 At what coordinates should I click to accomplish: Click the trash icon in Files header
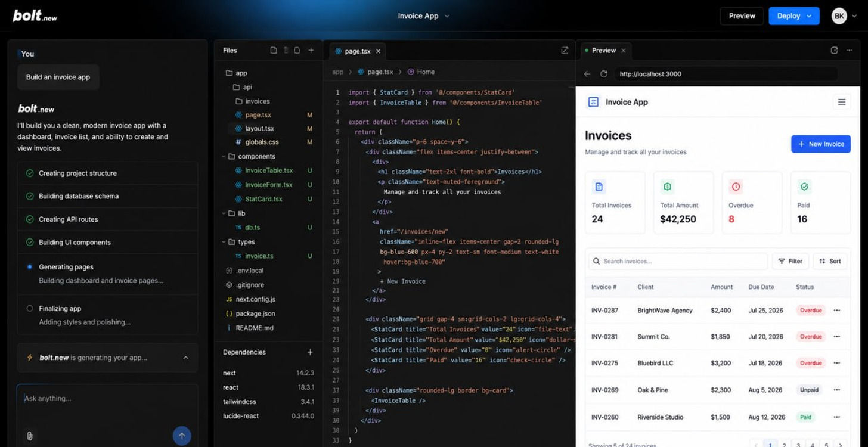click(286, 51)
